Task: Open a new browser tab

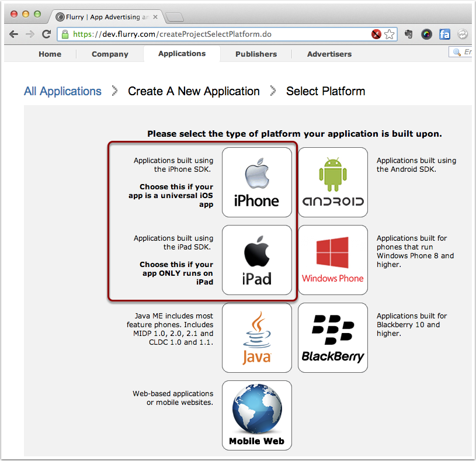Action: tap(175, 17)
